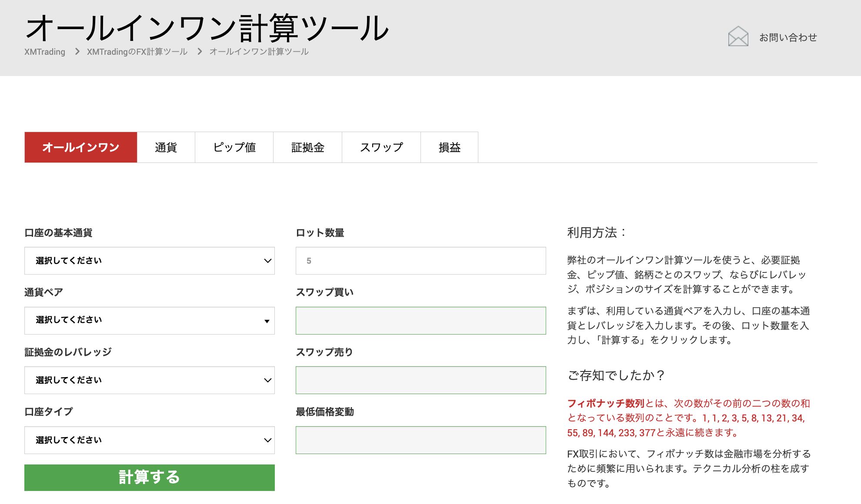
Task: Open the 通貨ペア dropdown
Action: point(149,321)
